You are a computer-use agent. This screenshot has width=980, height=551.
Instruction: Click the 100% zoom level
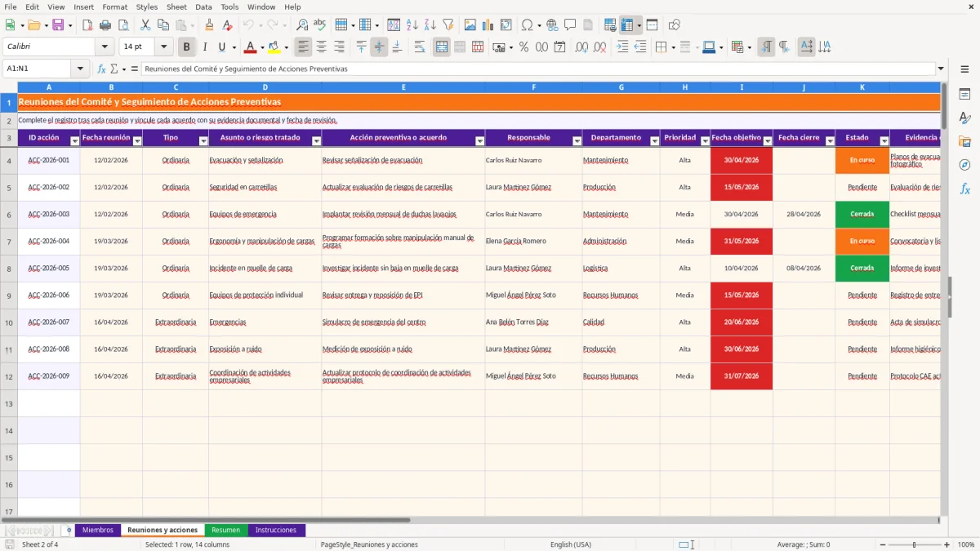[966, 544]
